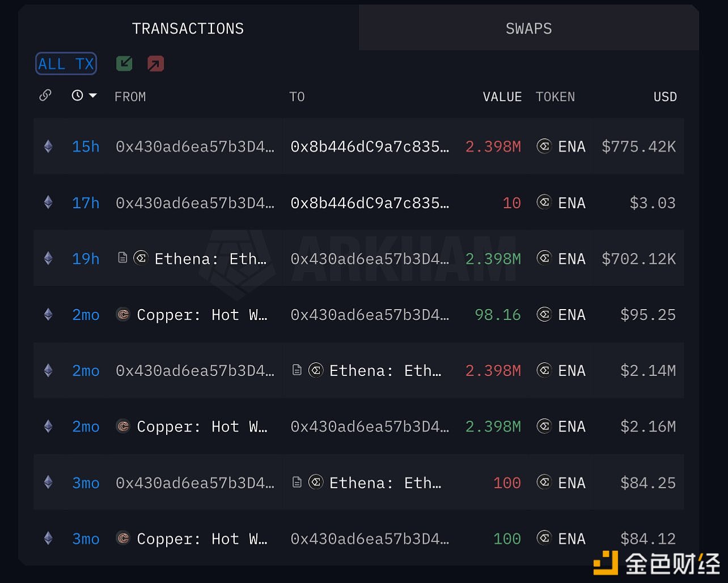Image resolution: width=728 pixels, height=583 pixels.
Task: Open Ethena recipient in $84.25 row
Action: click(385, 483)
